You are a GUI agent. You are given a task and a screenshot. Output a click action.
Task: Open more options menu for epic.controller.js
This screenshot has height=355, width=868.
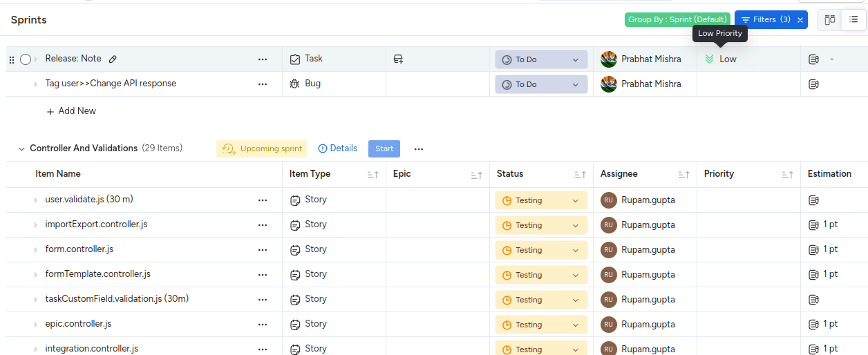coord(263,325)
